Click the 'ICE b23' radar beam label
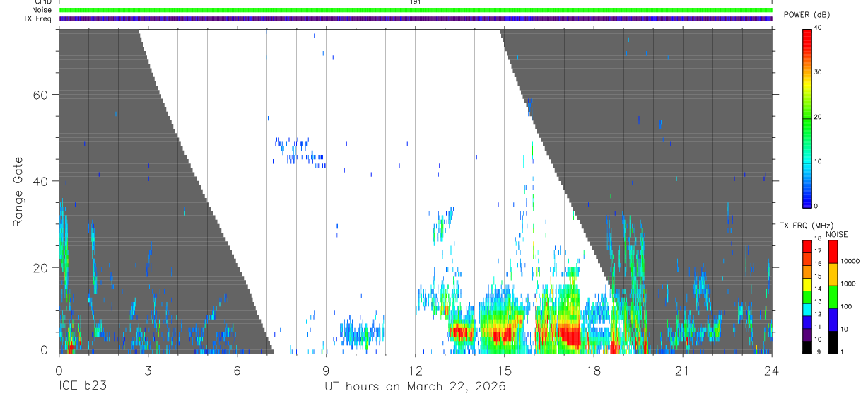The width and height of the screenshot is (868, 401). pos(83,386)
